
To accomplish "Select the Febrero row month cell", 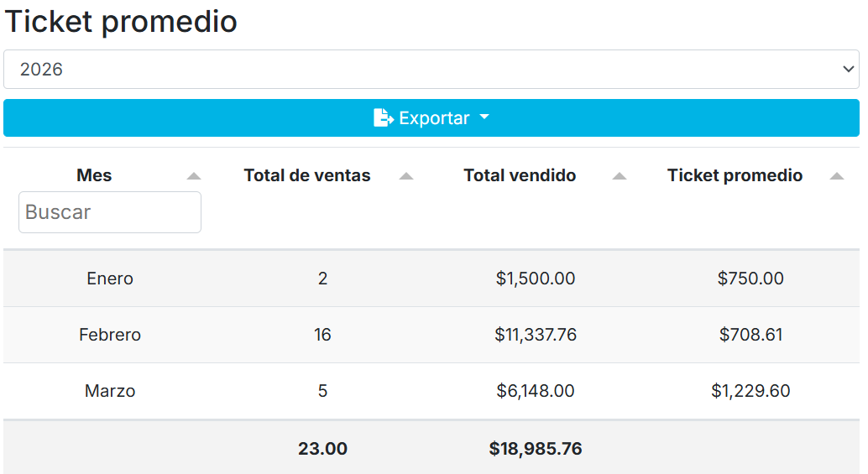I will 110,335.
